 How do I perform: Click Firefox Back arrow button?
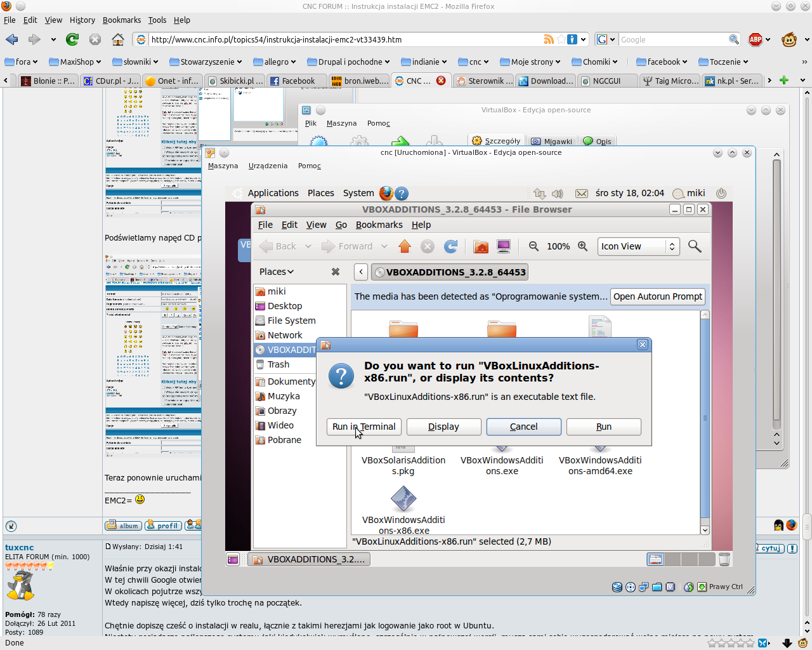pyautogui.click(x=12, y=39)
